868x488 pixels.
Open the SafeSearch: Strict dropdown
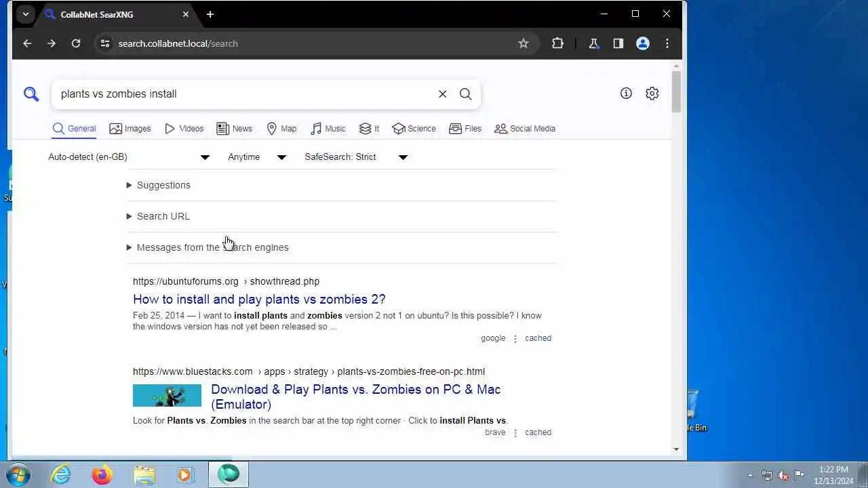[356, 157]
